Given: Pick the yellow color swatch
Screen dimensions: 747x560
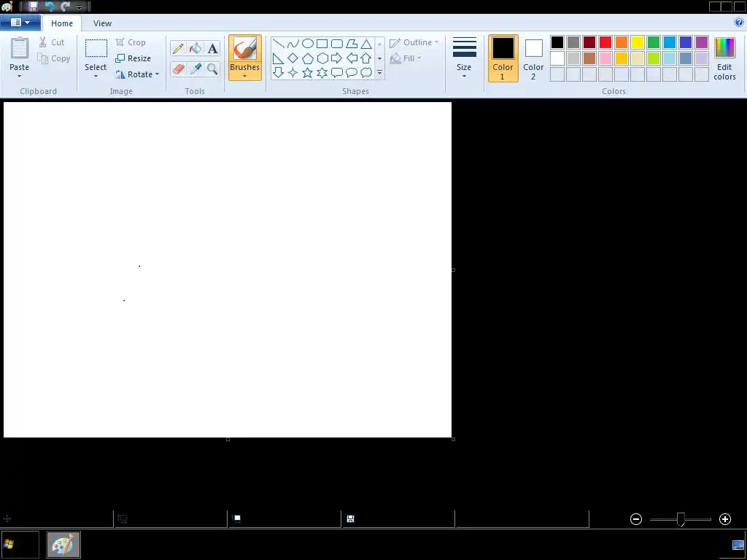Looking at the screenshot, I should pyautogui.click(x=638, y=42).
